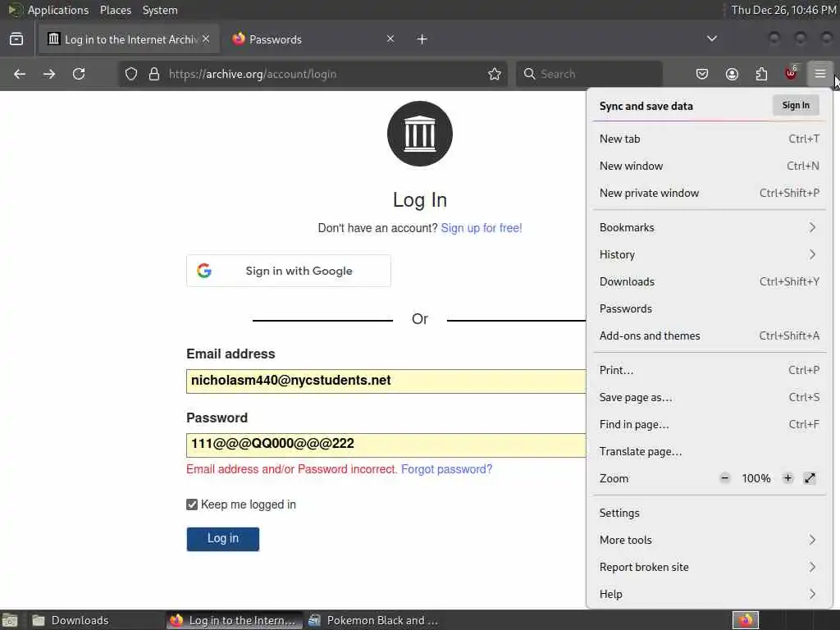Open Settings from the menu
840x630 pixels.
710,513
